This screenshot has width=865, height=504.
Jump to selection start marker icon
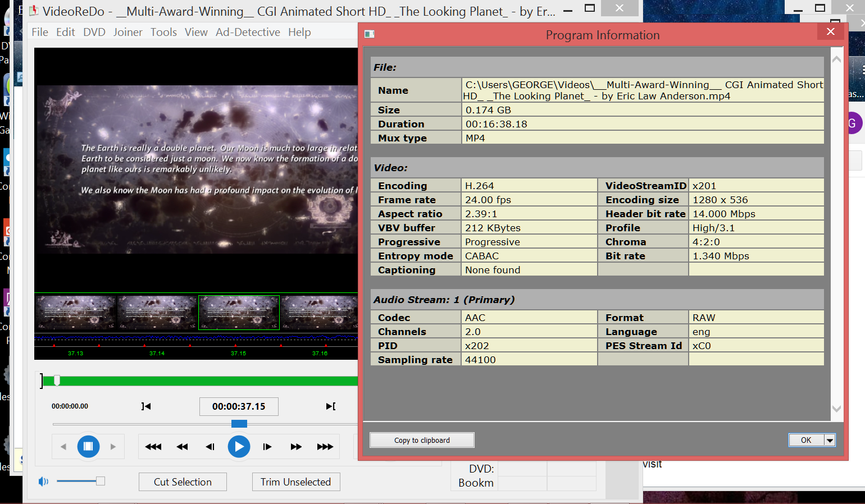tap(146, 406)
